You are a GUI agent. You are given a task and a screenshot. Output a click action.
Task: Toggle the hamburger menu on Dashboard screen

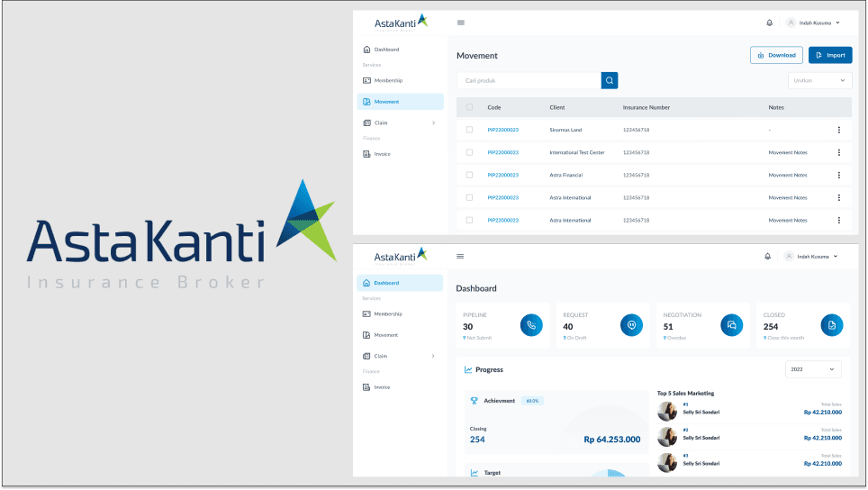[x=460, y=257]
